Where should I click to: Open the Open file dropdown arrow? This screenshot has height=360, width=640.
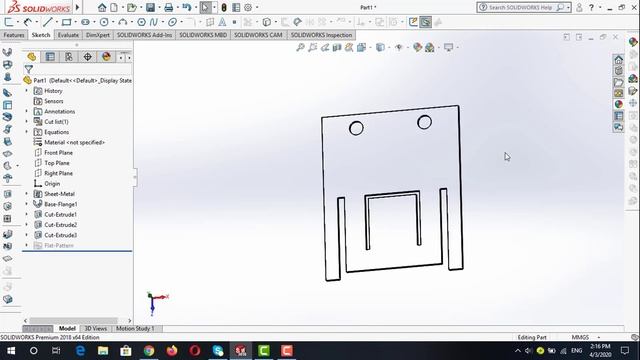click(140, 7)
